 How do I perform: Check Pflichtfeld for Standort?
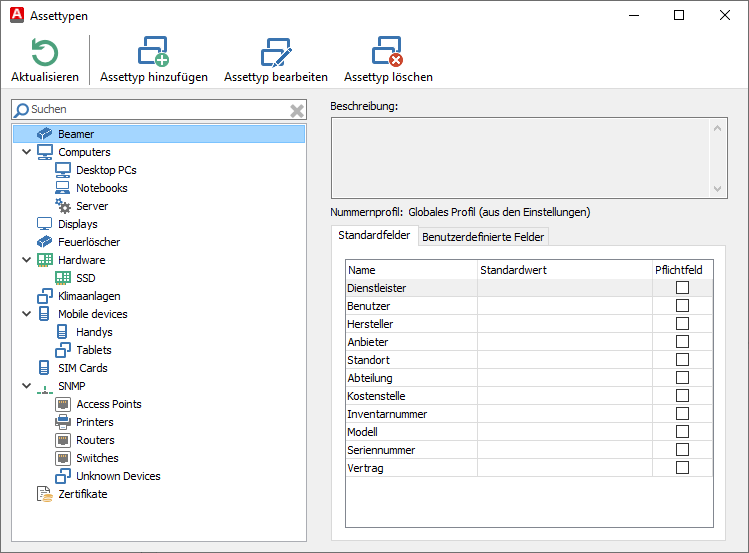[682, 360]
